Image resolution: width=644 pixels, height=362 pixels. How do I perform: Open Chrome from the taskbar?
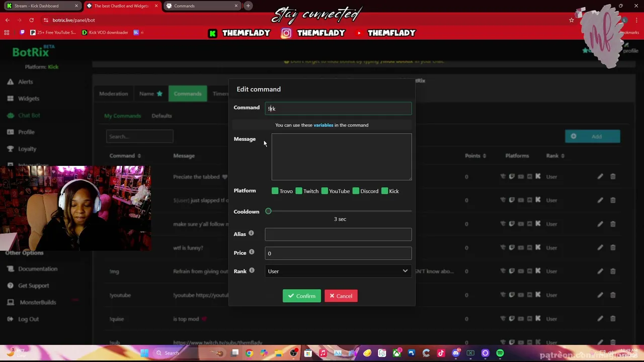click(x=249, y=353)
